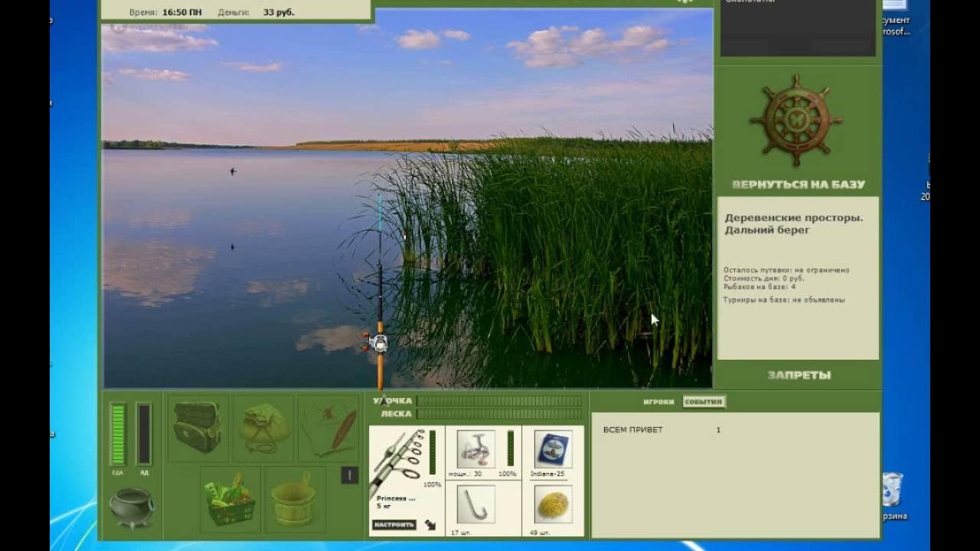Switch to the СОБЫТИЯ tab

click(704, 402)
